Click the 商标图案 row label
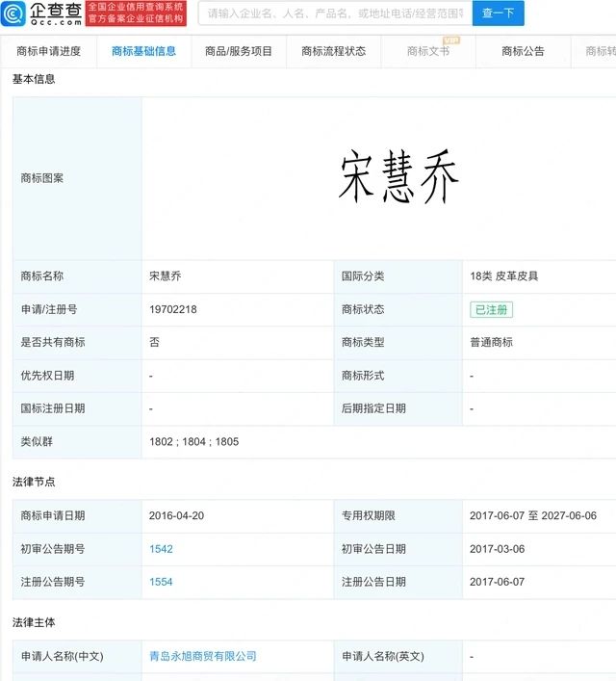Viewport: 616px width, 681px height. [41, 178]
